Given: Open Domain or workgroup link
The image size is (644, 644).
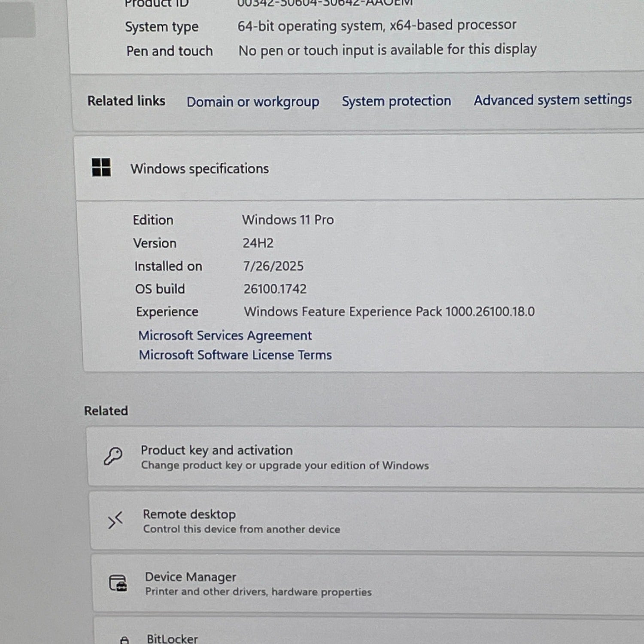Looking at the screenshot, I should pos(252,102).
